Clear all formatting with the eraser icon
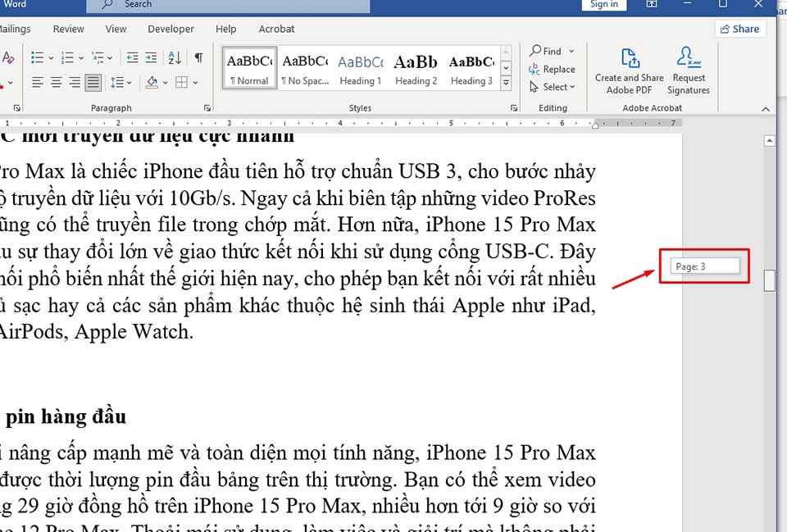Viewport: 787px width, 532px height. click(7, 57)
